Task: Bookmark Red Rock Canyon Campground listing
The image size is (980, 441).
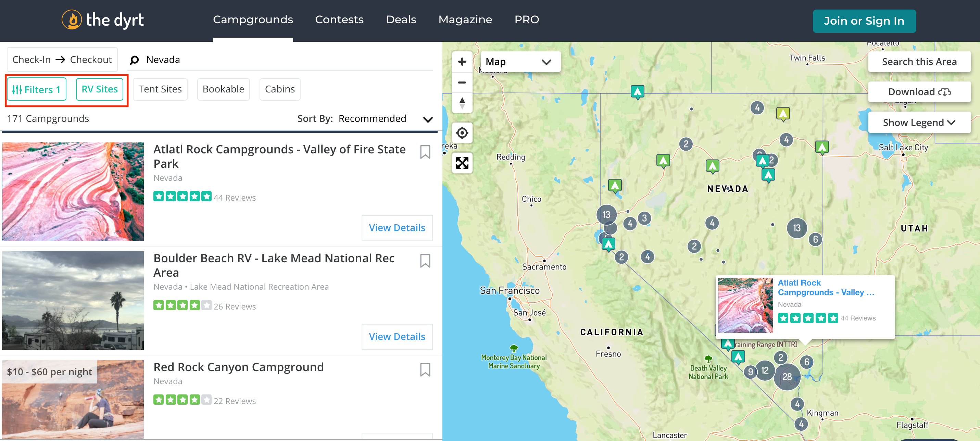Action: (425, 369)
